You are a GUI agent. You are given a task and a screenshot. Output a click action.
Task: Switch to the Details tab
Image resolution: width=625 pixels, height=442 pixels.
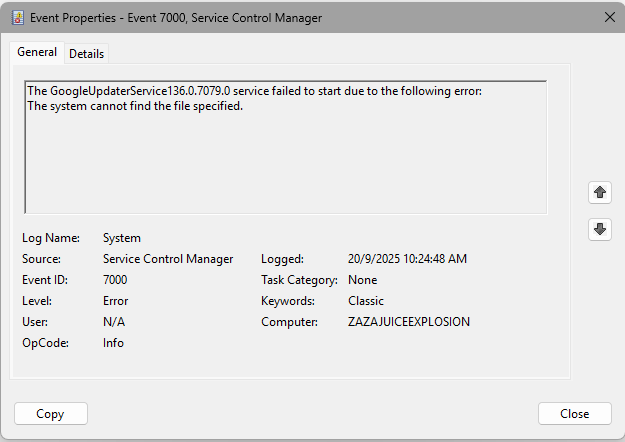coord(87,54)
